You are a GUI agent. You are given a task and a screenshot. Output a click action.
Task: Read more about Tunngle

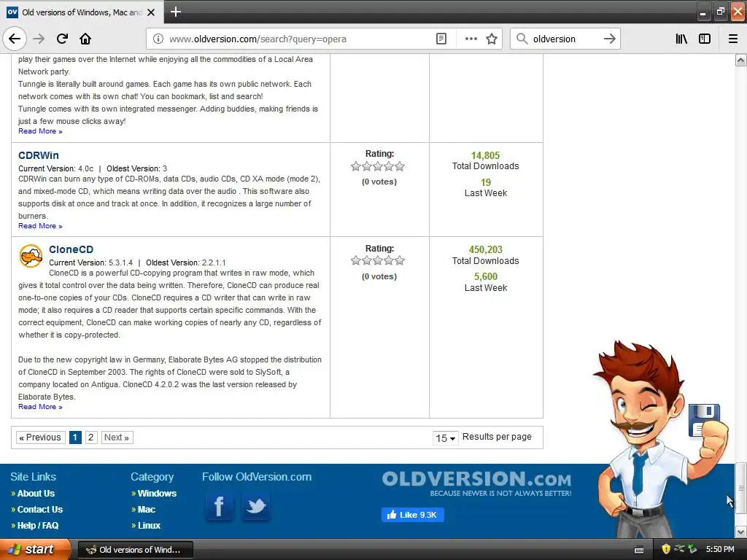point(40,131)
